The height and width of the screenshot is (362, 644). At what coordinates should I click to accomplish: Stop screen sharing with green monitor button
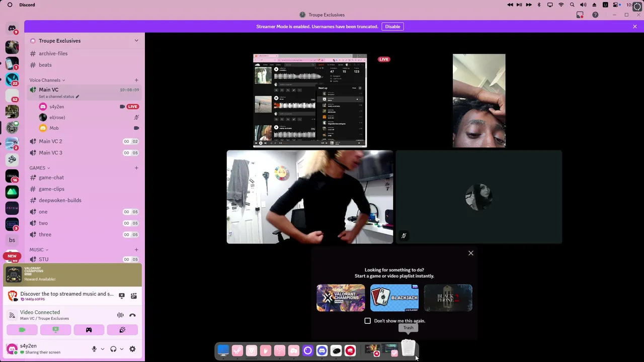tap(55, 330)
